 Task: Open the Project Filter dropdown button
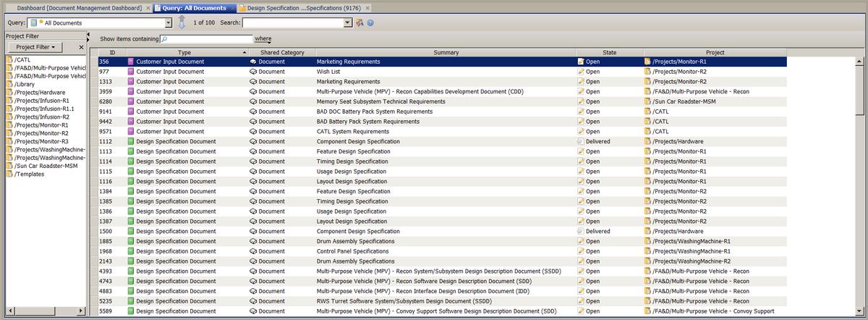35,47
